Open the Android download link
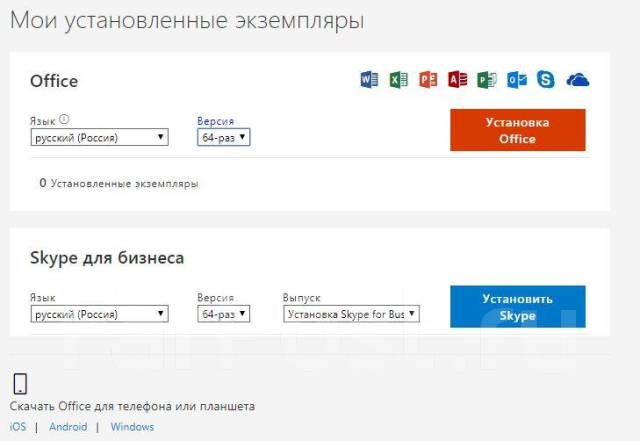 click(x=68, y=427)
